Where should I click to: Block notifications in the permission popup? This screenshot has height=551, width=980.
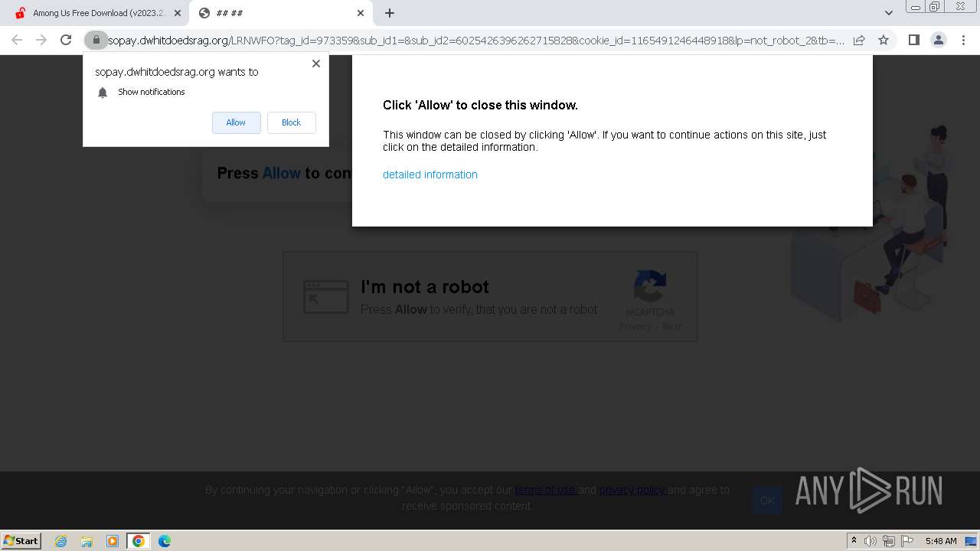pyautogui.click(x=291, y=122)
